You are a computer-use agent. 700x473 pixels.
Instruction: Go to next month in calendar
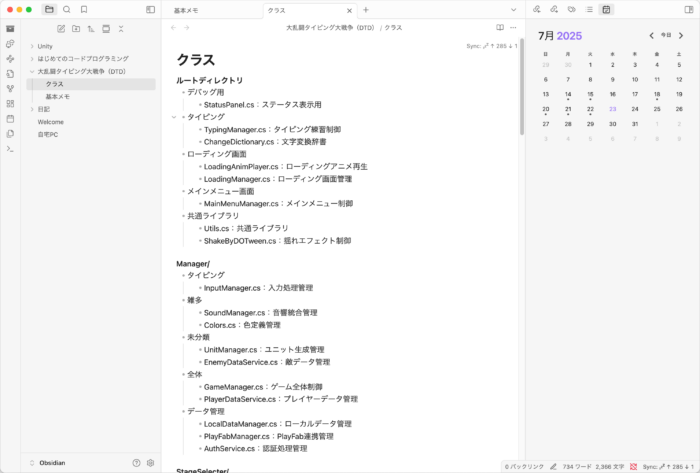click(681, 36)
